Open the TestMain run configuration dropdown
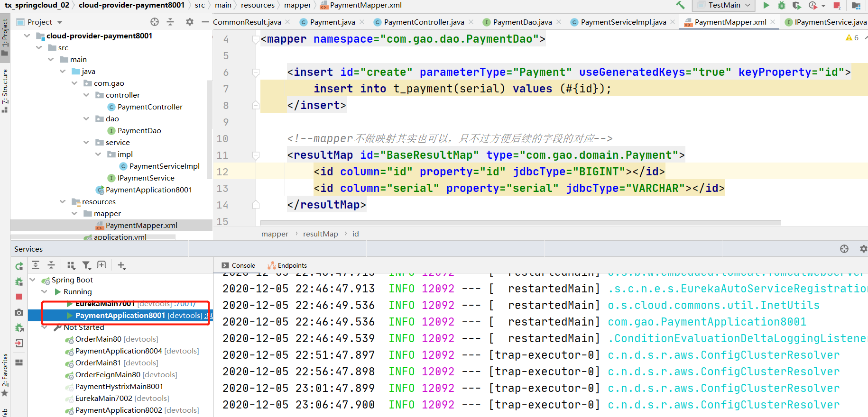 click(x=724, y=5)
